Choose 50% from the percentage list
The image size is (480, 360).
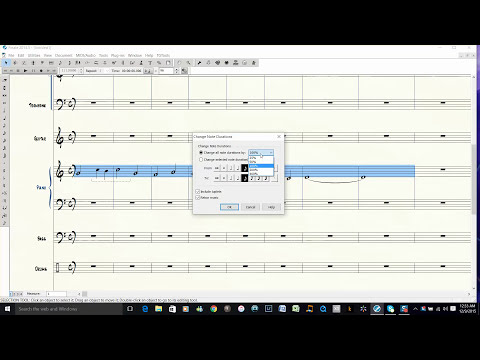261,162
